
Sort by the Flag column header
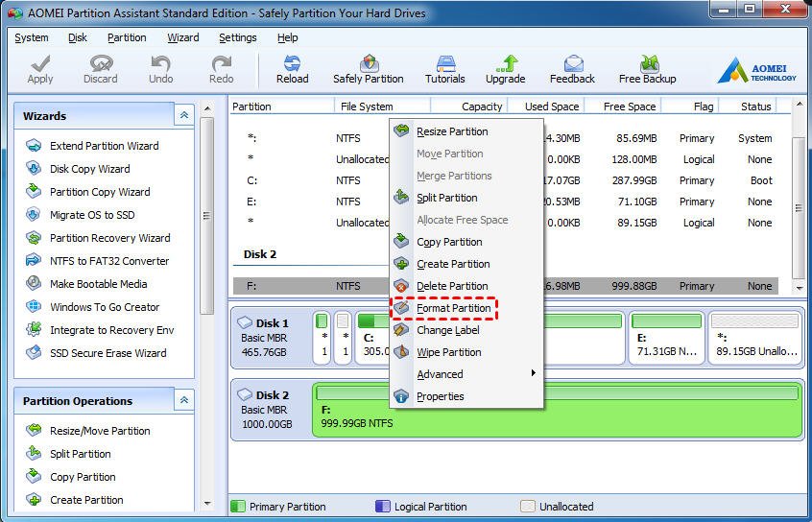click(690, 107)
